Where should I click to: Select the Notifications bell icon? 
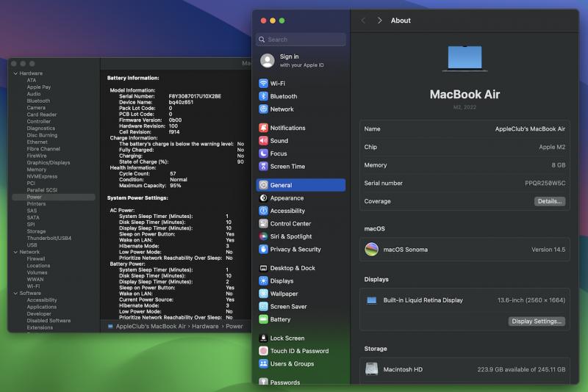point(264,128)
